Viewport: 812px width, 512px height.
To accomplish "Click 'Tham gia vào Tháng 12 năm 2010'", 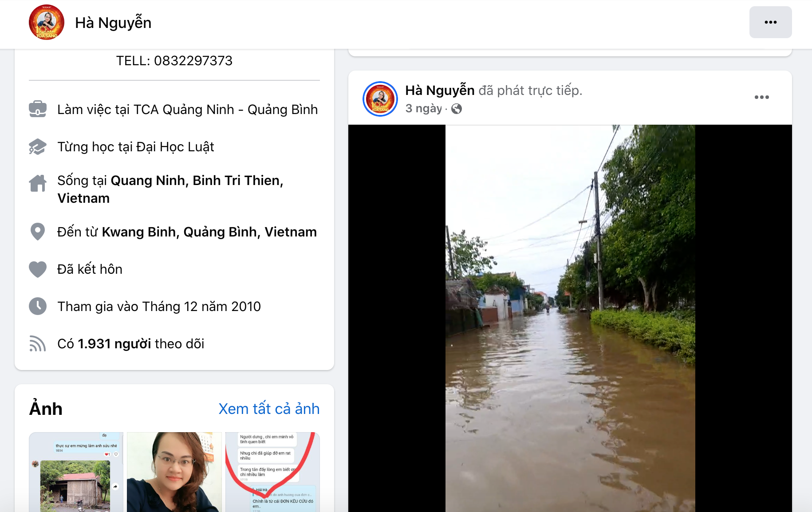I will tap(159, 307).
